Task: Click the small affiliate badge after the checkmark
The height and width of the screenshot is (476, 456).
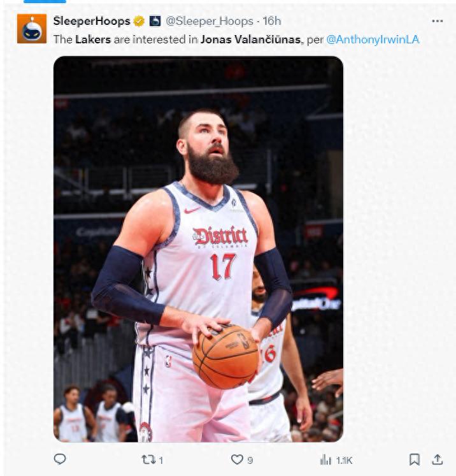Action: click(x=155, y=21)
